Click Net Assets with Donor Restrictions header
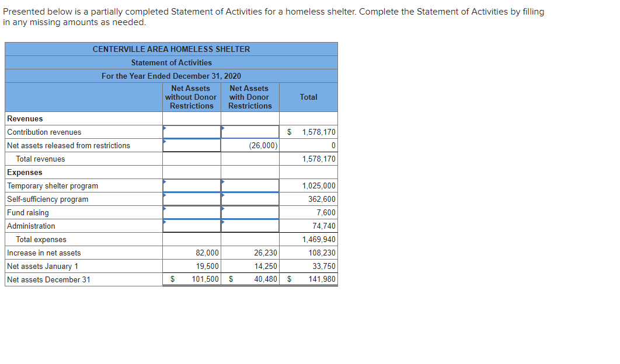This screenshot has height=364, width=620. coord(250,97)
